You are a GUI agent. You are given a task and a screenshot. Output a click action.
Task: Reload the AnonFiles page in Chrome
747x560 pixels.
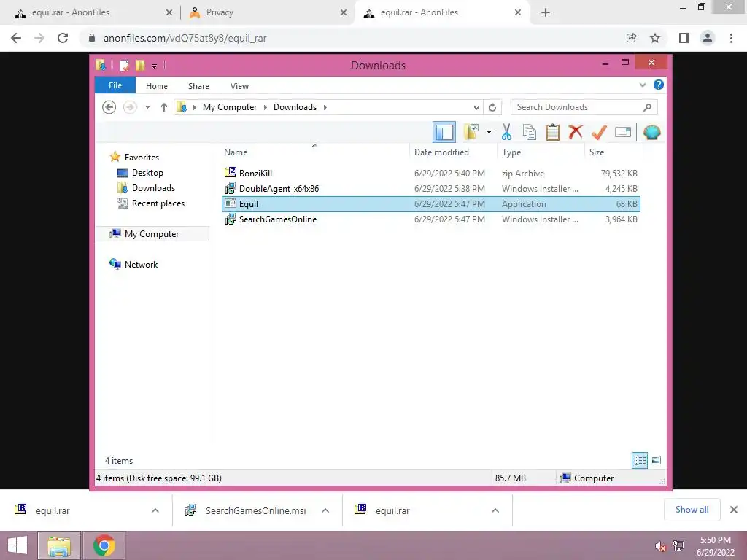click(63, 38)
